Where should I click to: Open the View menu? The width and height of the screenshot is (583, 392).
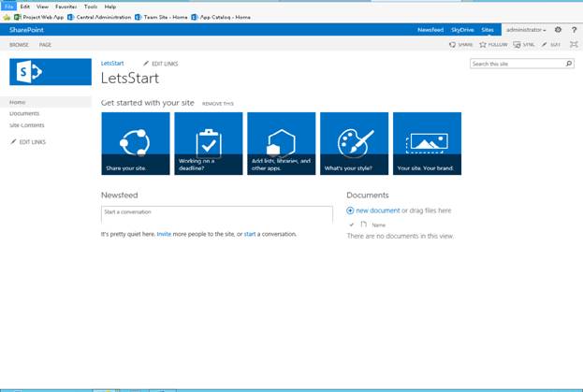(42, 7)
